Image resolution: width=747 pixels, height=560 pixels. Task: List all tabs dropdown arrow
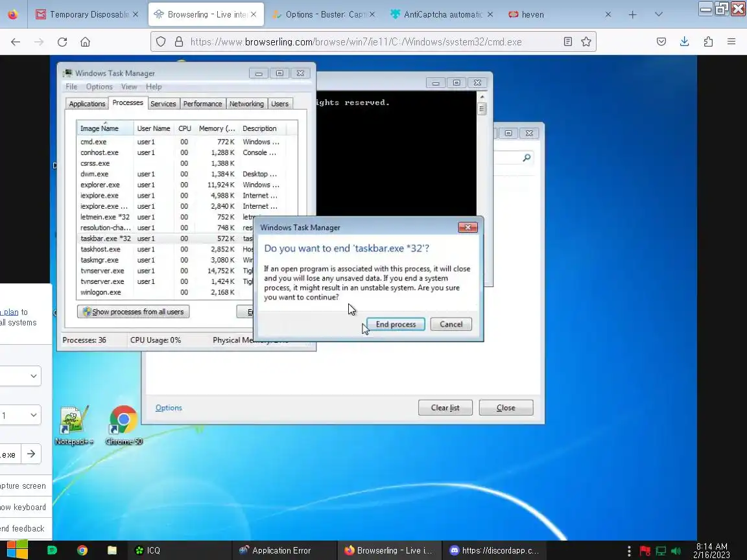tap(658, 15)
